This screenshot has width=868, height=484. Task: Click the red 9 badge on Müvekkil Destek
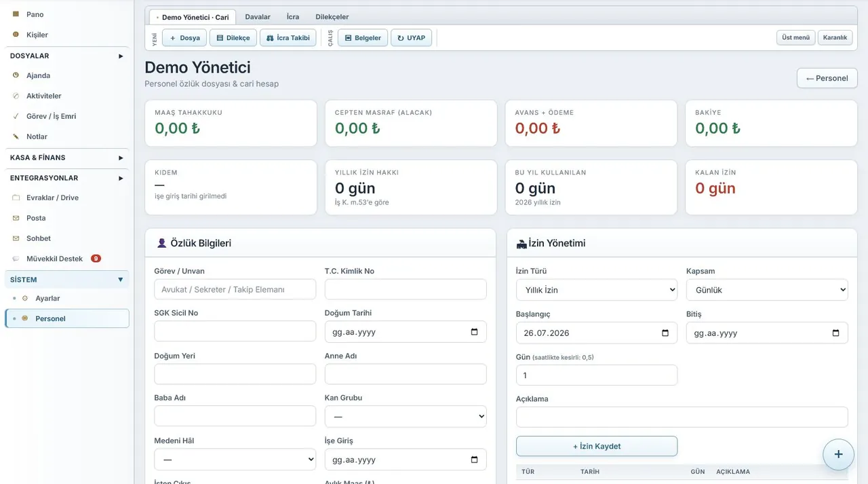point(96,259)
